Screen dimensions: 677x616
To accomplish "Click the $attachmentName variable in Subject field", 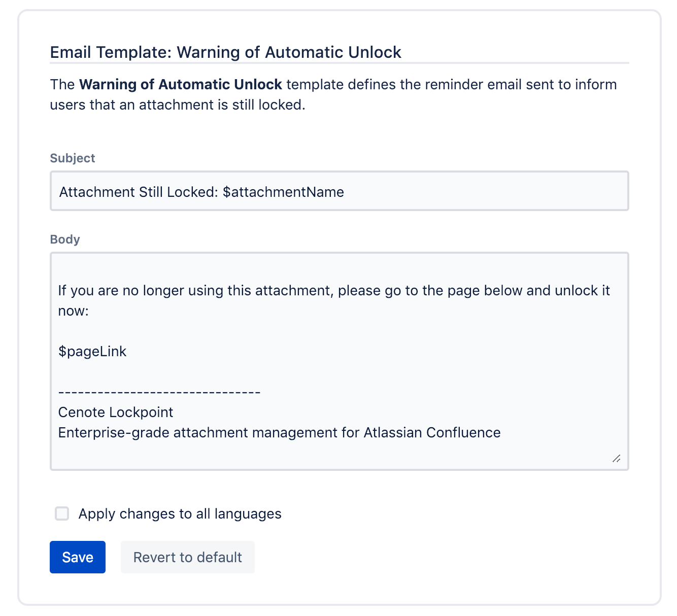I will point(283,192).
